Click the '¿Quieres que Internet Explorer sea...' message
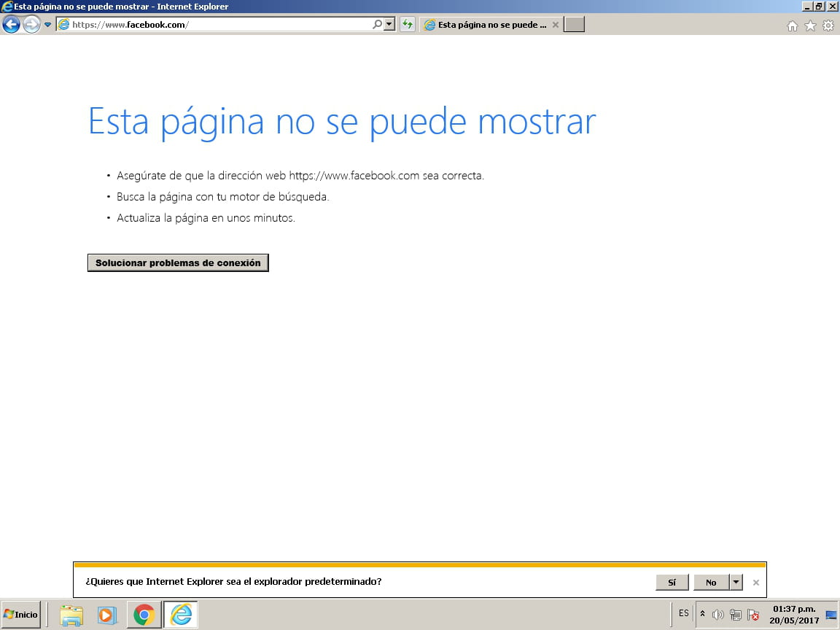 click(x=233, y=582)
